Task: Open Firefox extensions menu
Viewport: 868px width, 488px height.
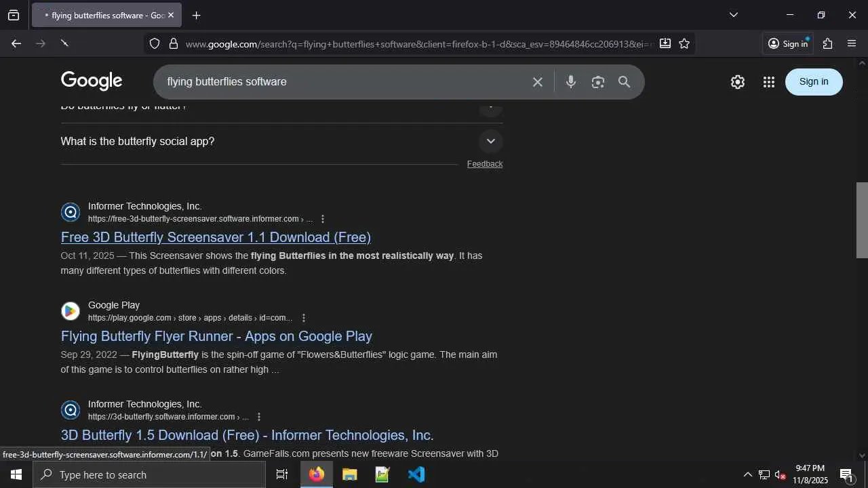Action: pos(827,43)
